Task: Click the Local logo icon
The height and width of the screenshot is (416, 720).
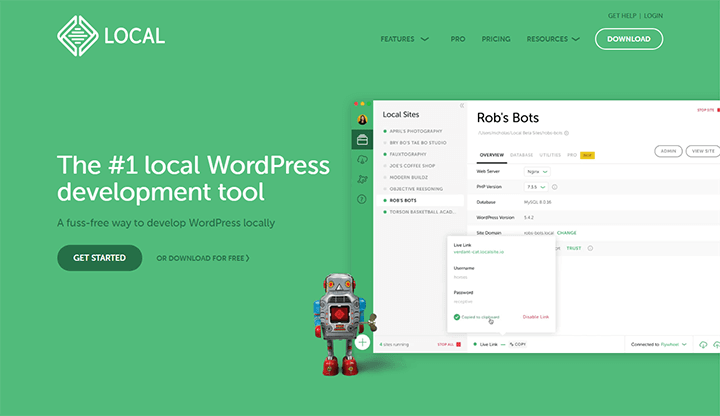Action: pos(77,36)
